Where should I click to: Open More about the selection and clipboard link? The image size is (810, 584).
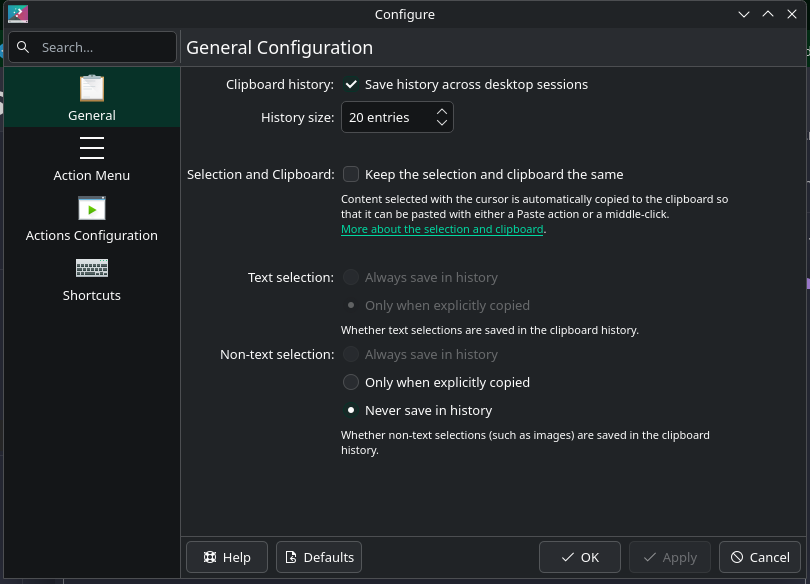coord(442,229)
